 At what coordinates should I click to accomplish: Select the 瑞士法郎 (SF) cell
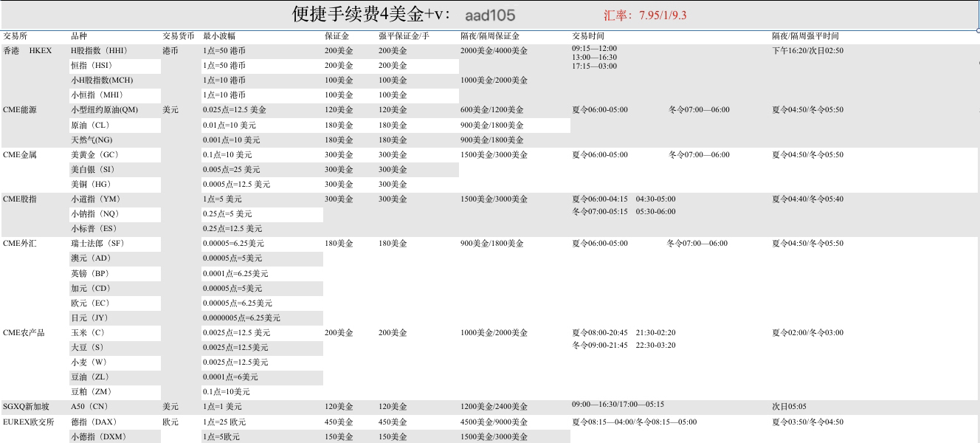click(x=98, y=244)
